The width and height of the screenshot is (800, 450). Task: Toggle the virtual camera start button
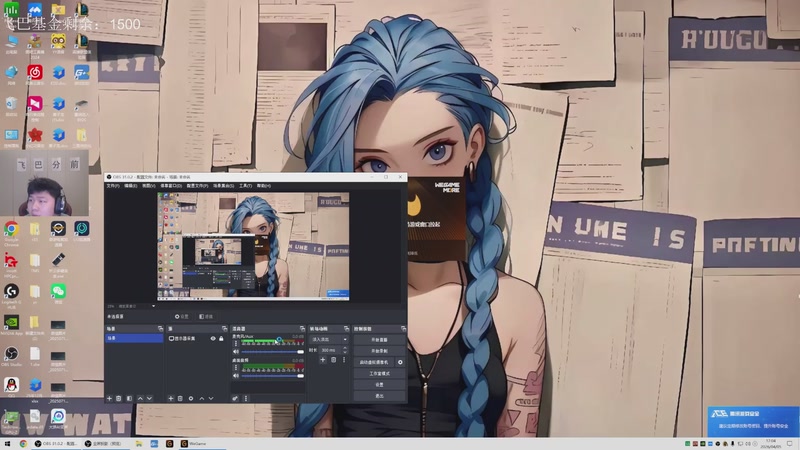(x=374, y=362)
